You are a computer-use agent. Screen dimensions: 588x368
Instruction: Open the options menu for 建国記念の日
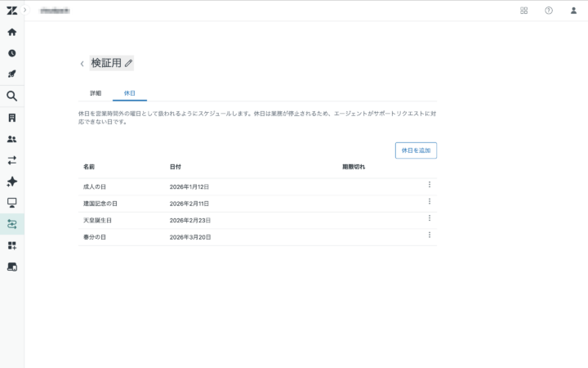(x=429, y=201)
